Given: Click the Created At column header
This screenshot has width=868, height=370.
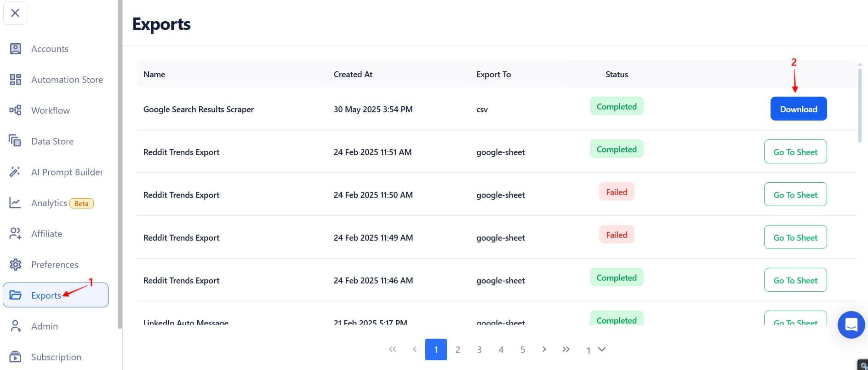Looking at the screenshot, I should pyautogui.click(x=353, y=74).
